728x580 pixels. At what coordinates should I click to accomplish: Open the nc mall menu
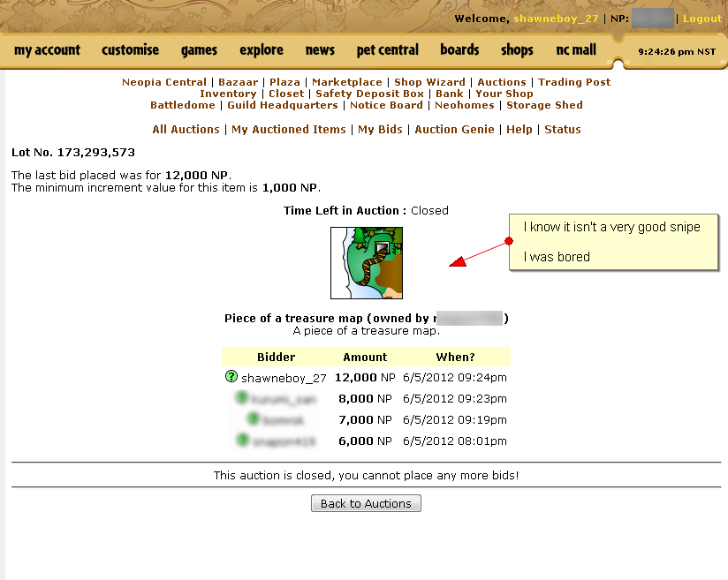[x=576, y=49]
